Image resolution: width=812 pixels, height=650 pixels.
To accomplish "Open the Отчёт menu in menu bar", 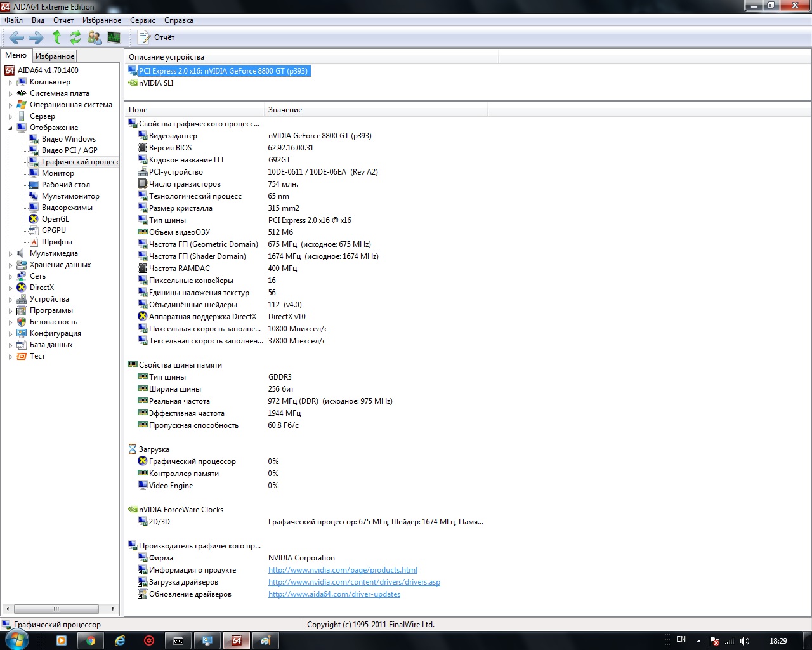I will click(x=63, y=20).
